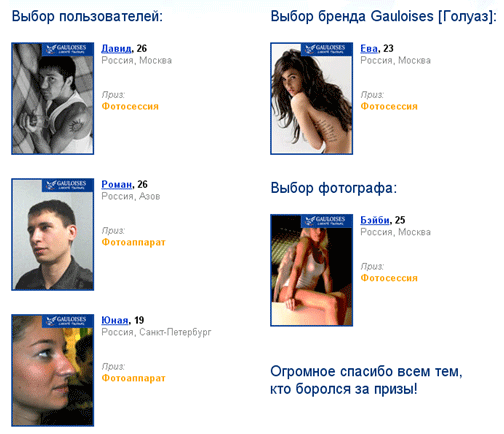Click Gauloises logo on Юная's photo
The image size is (504, 434).
click(68, 321)
